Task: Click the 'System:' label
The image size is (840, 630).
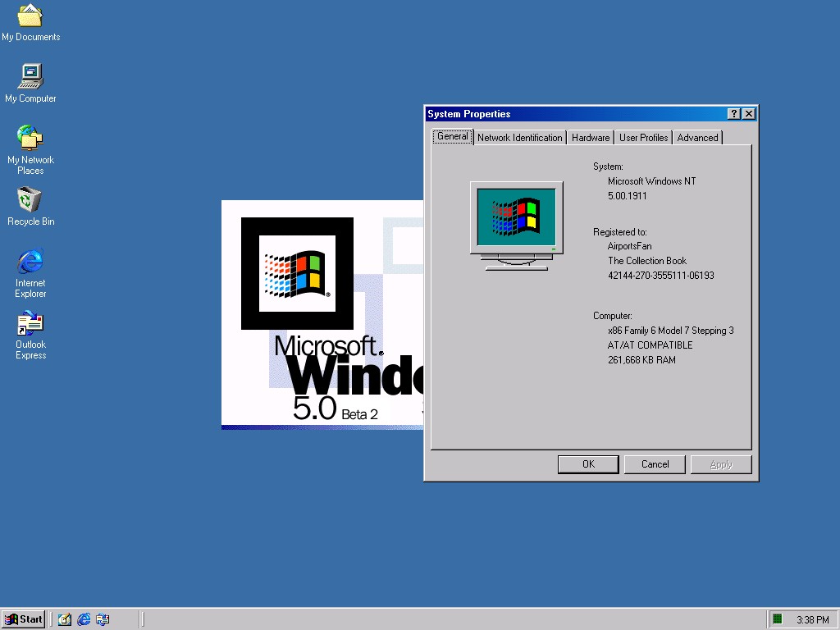Action: tap(608, 167)
